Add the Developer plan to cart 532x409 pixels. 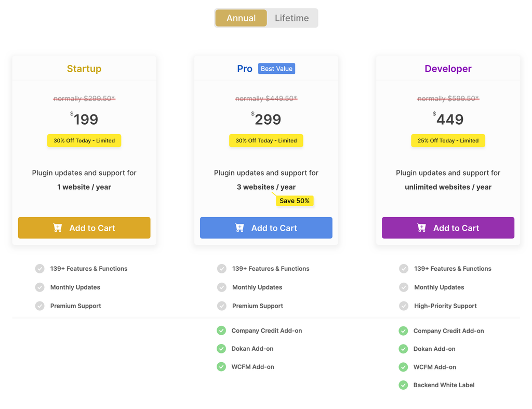tap(448, 228)
